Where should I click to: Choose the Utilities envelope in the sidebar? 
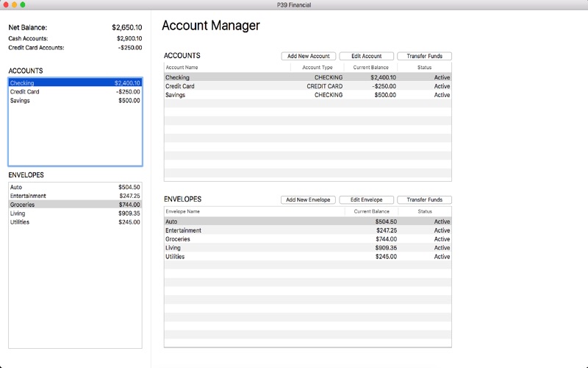[x=75, y=222]
